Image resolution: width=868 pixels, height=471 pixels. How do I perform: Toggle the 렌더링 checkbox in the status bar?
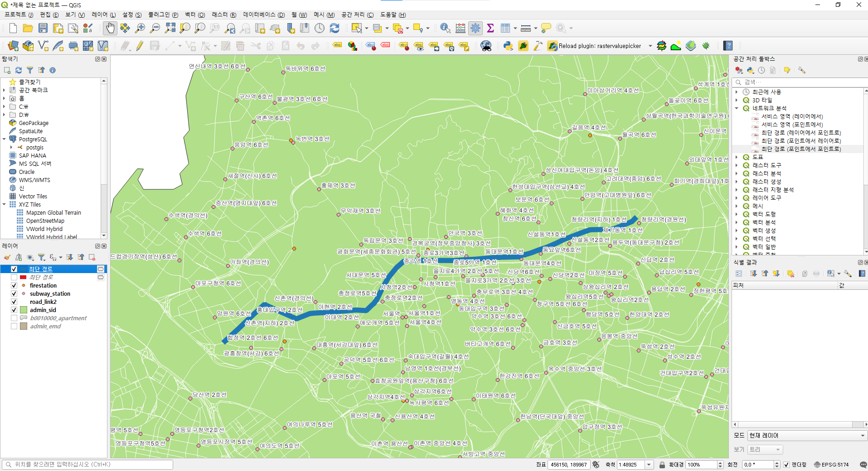pos(787,464)
